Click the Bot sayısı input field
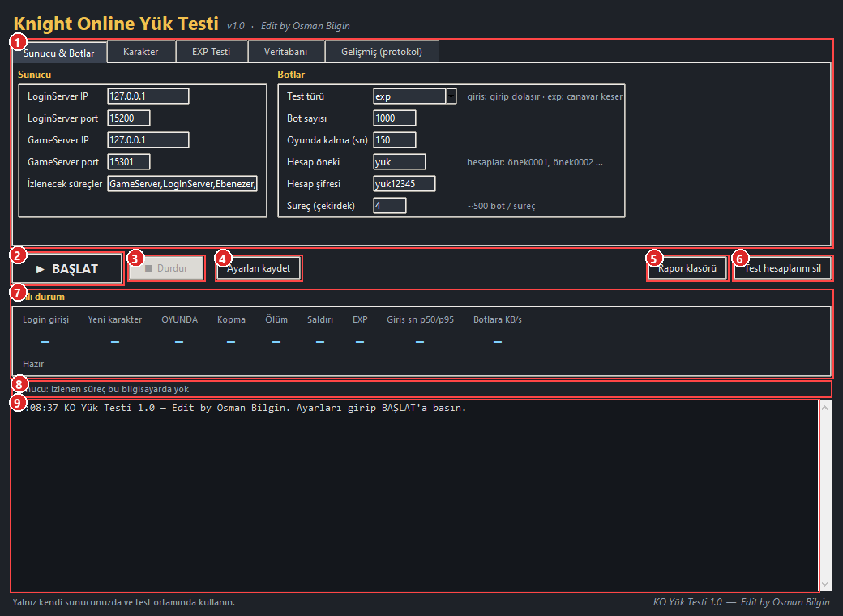The image size is (843, 616). click(394, 118)
